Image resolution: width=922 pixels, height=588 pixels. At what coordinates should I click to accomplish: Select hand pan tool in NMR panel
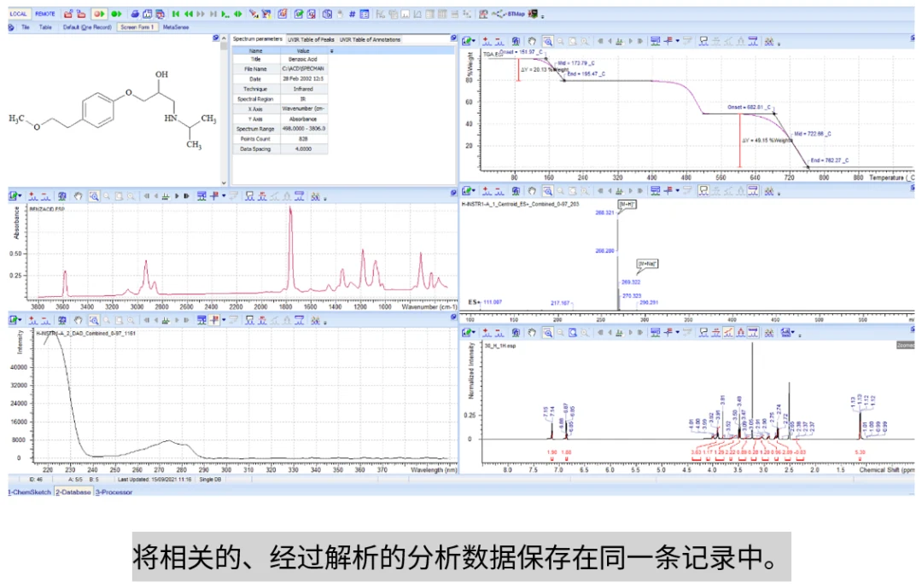(x=532, y=333)
